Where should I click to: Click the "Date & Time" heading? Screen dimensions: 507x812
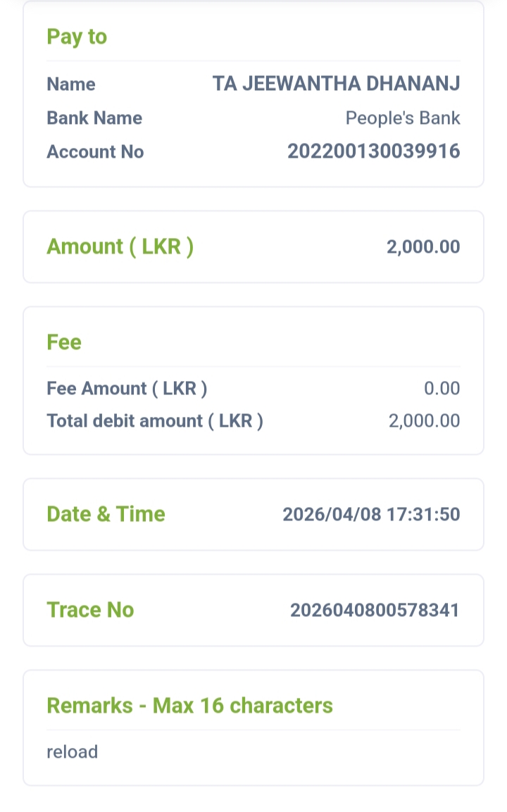click(106, 514)
